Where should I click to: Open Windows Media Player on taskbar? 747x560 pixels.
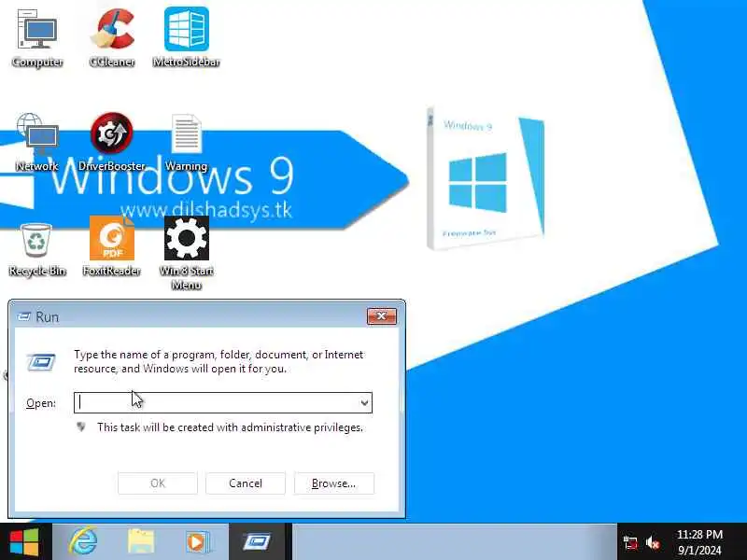click(x=197, y=542)
